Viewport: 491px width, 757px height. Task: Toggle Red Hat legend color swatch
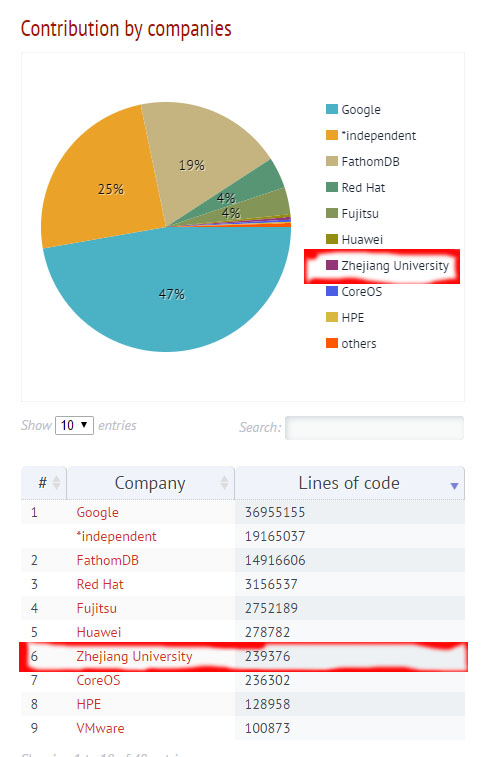pos(332,187)
